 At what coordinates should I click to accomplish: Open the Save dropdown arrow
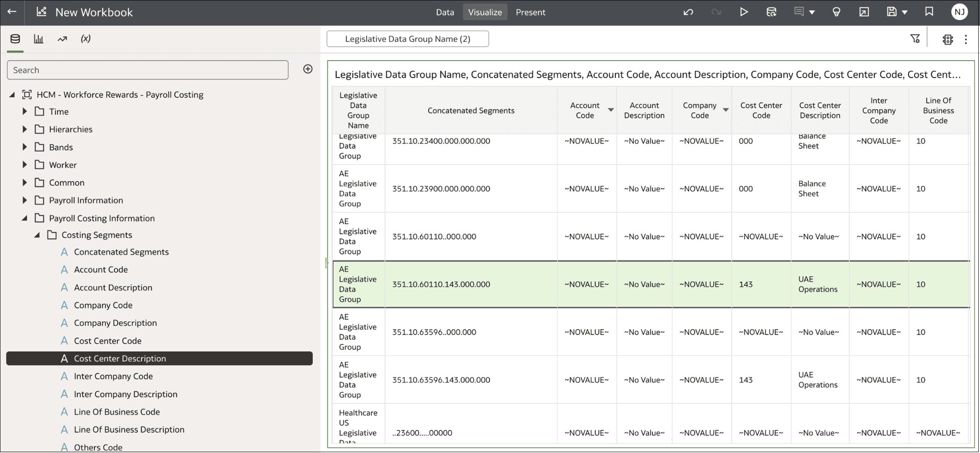click(905, 12)
